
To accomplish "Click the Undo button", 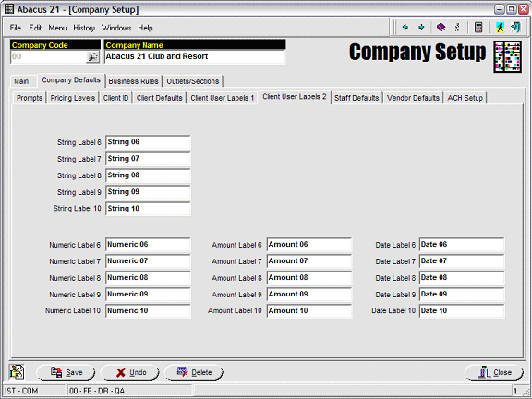I will pos(130,372).
